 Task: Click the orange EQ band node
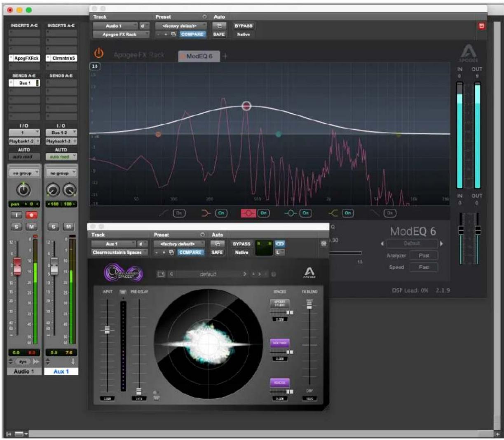tap(158, 134)
